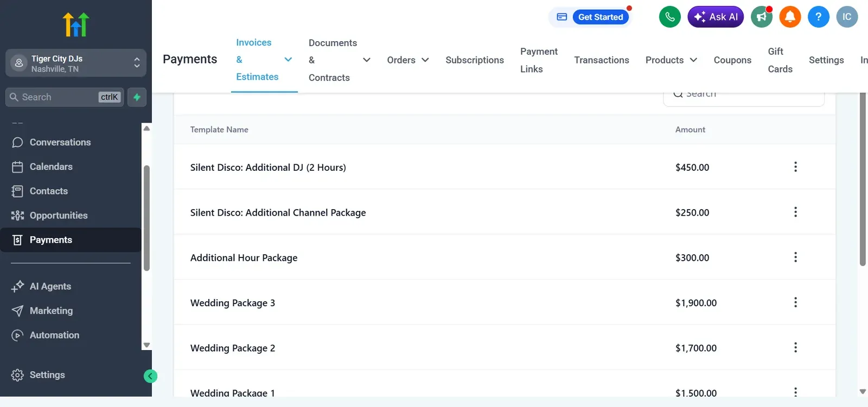Open Automation in the sidebar
Viewport: 868px width, 407px height.
point(71,335)
